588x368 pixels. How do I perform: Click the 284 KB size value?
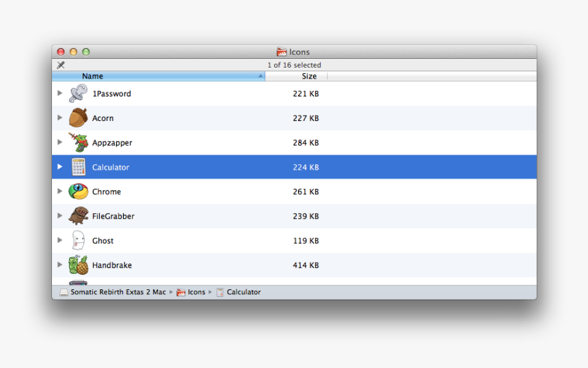(306, 143)
